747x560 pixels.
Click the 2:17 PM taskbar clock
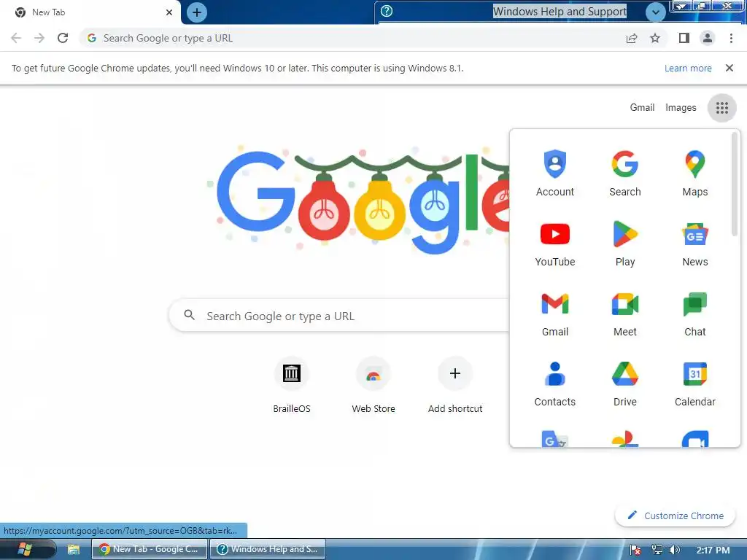point(713,550)
